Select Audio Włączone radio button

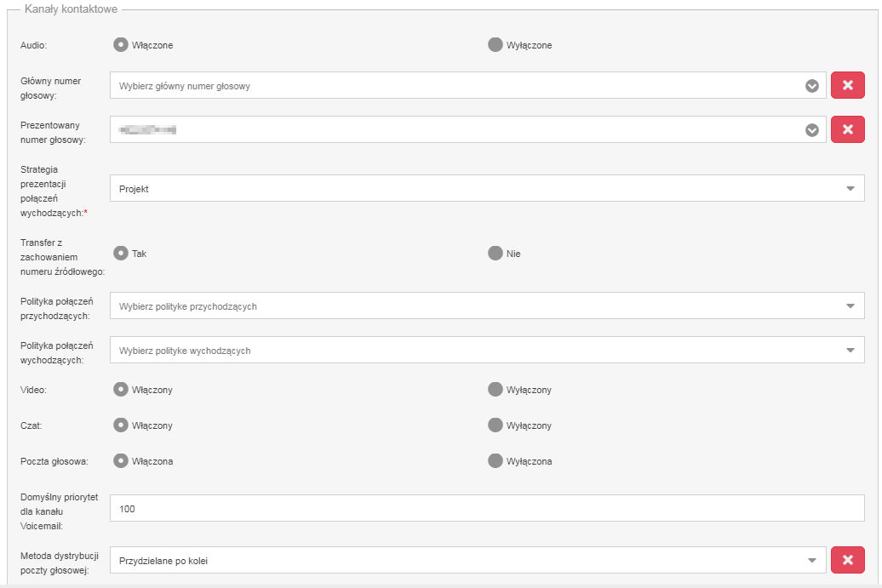[120, 44]
